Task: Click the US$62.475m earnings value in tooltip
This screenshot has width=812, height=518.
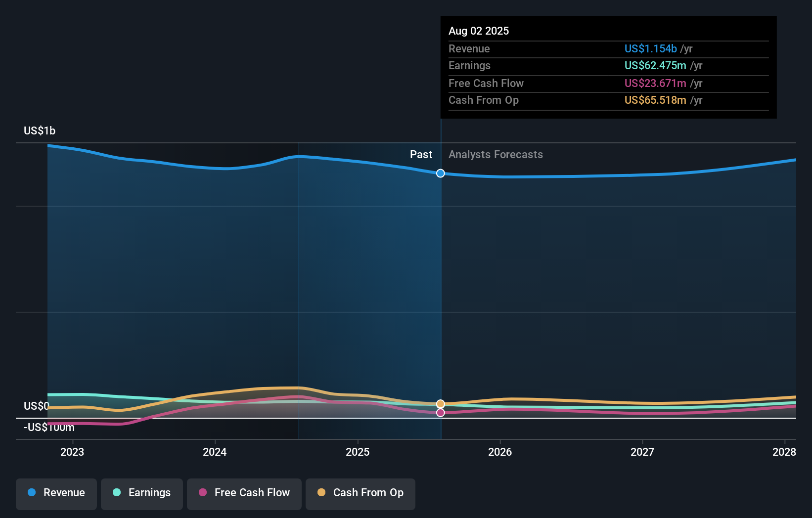Action: click(655, 65)
